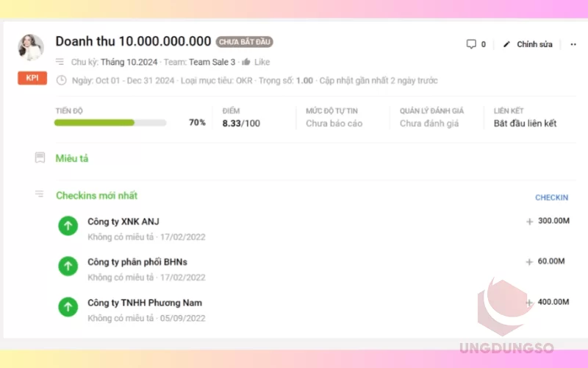Open Bắt đầu liên kết link
This screenshot has height=368, width=588.
525,124
